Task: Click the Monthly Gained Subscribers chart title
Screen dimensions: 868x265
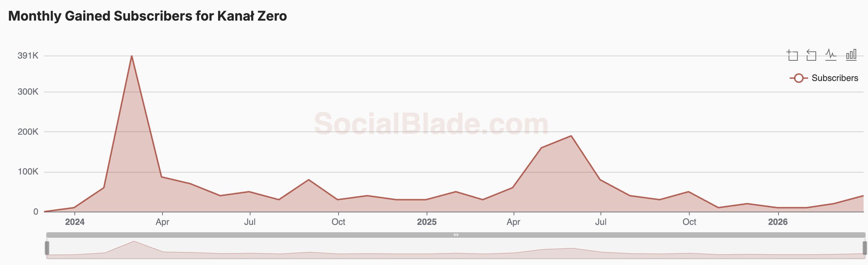Action: click(147, 16)
